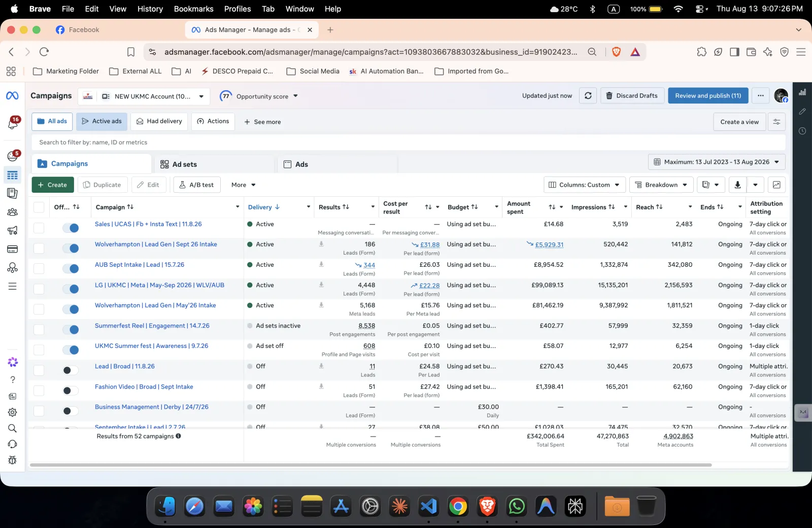Open the Campaigns table icon in sidebar

(x=13, y=175)
